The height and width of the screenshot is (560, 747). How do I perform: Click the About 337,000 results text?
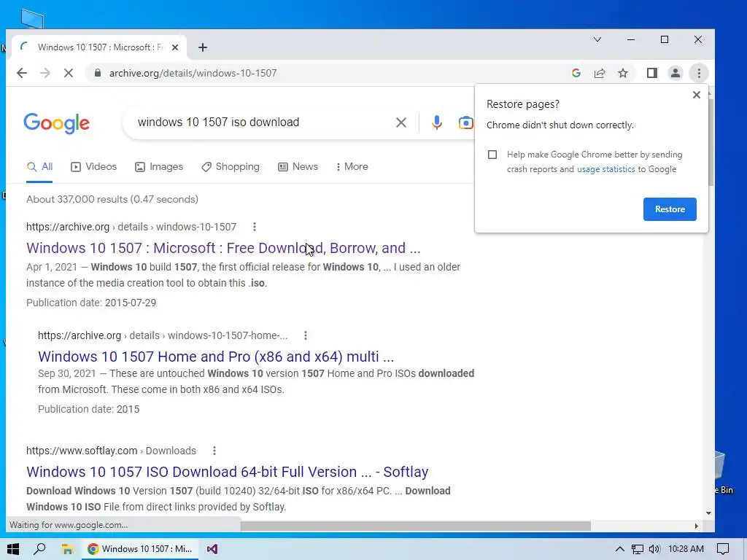click(x=112, y=199)
